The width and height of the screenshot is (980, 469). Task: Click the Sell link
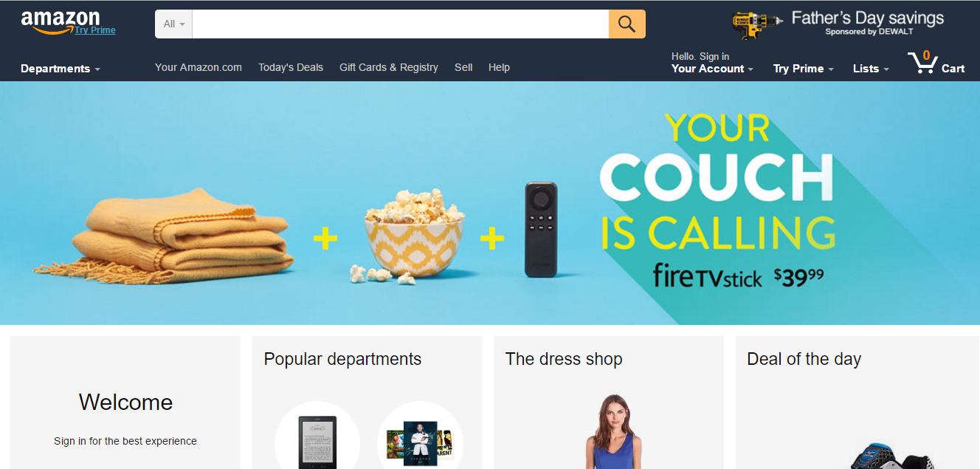point(463,67)
